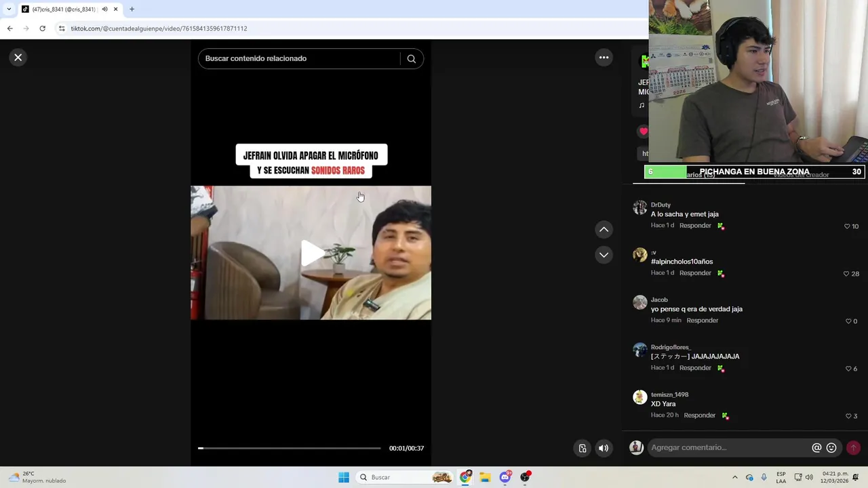Like DrDuty's comment heart
868x488 pixels.
pos(847,226)
